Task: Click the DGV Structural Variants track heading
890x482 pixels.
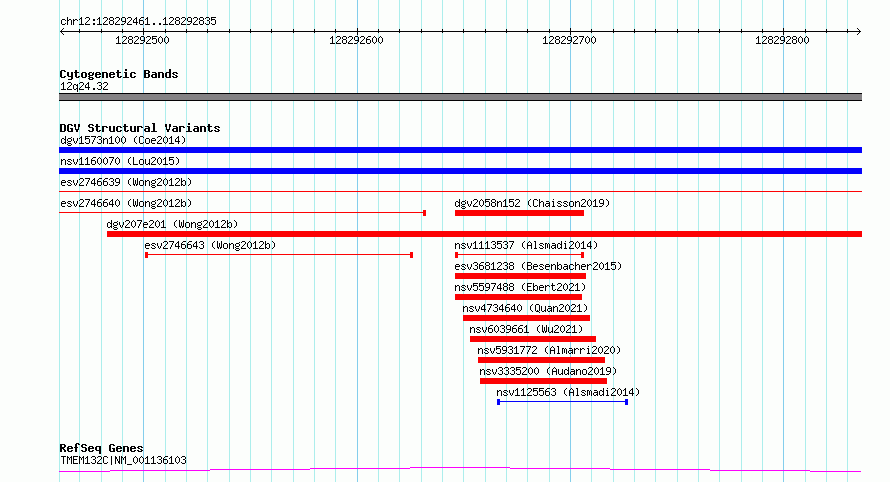Action: (x=140, y=128)
